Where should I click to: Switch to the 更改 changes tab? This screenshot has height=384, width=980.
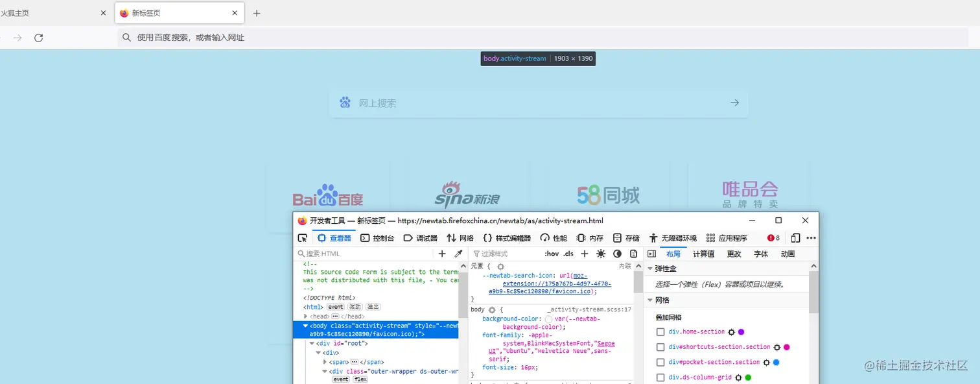(734, 254)
